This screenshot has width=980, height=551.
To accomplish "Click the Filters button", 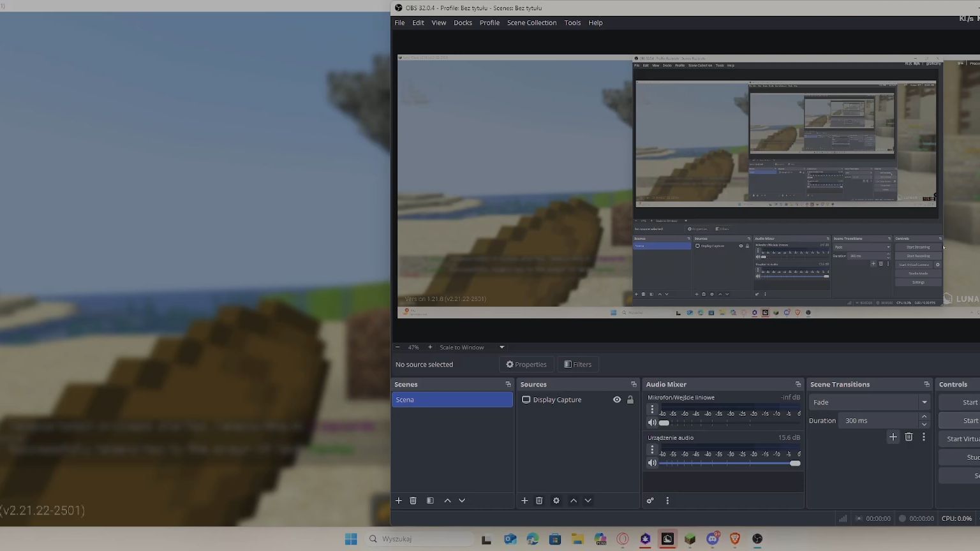I will pyautogui.click(x=578, y=364).
